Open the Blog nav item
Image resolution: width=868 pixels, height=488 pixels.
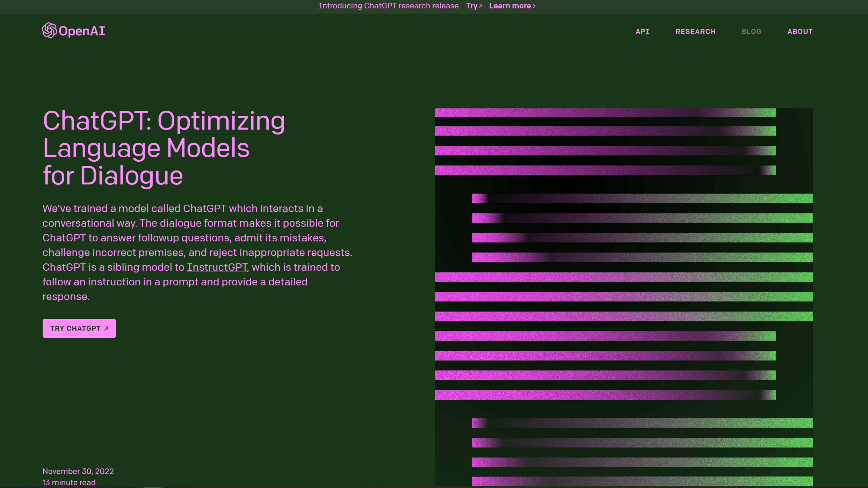click(x=751, y=31)
